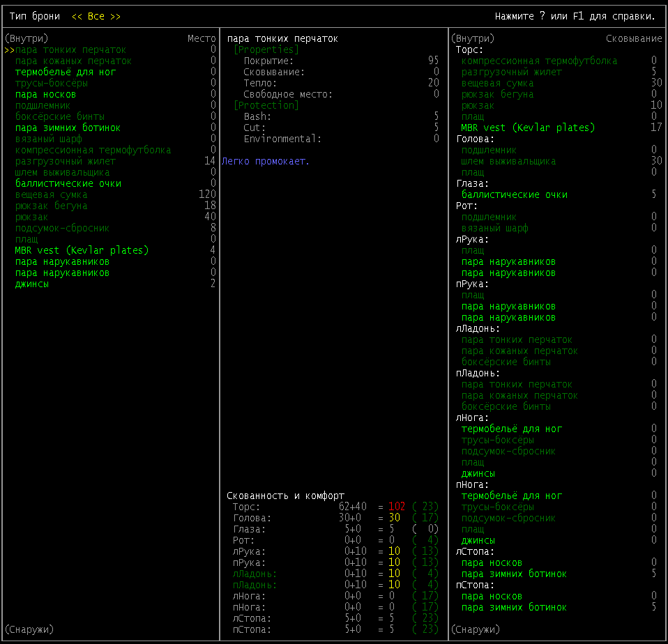Click «(Снаружи)» label below the Место list
Screen dimensions: 668x644
point(29,629)
